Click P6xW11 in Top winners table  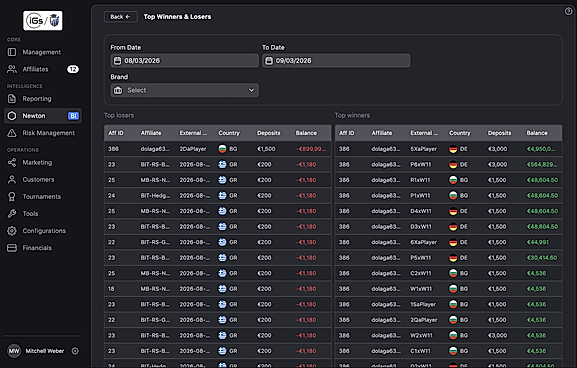point(421,164)
